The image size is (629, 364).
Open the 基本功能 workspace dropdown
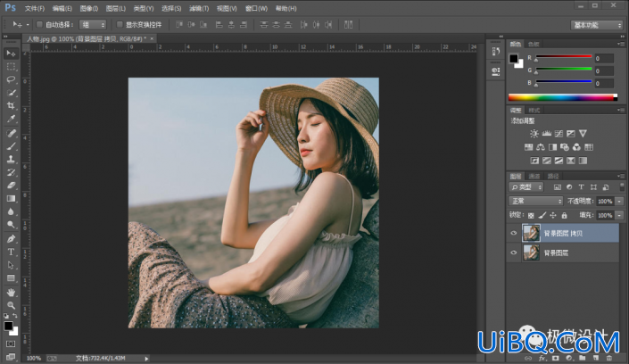(x=597, y=25)
